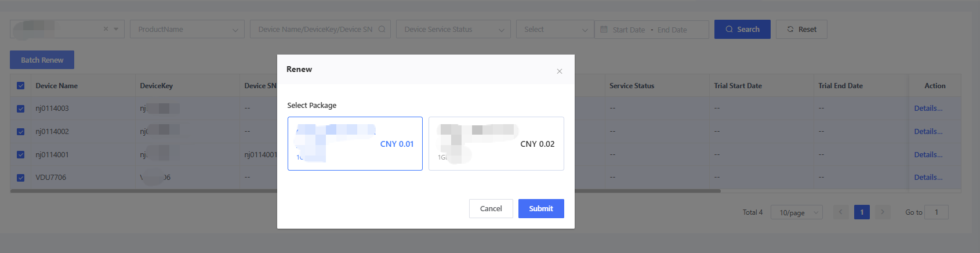Reset the search filters
The height and width of the screenshot is (253, 980).
[x=802, y=30]
